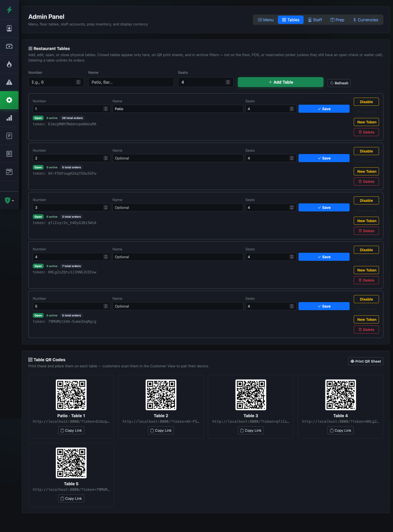Disable table number 4

(366, 250)
